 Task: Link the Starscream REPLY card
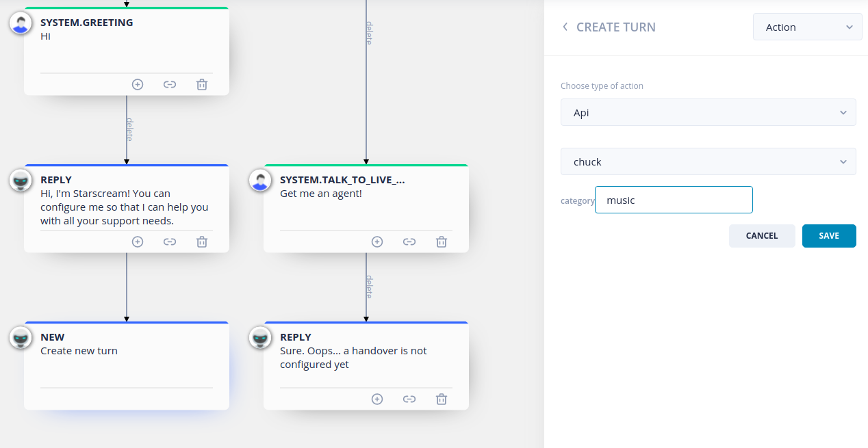[x=170, y=241]
